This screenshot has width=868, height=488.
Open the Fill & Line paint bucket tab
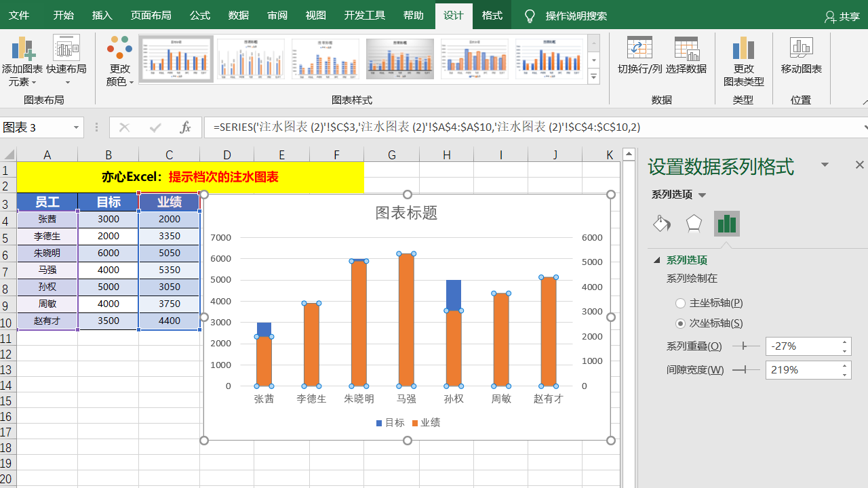[662, 224]
